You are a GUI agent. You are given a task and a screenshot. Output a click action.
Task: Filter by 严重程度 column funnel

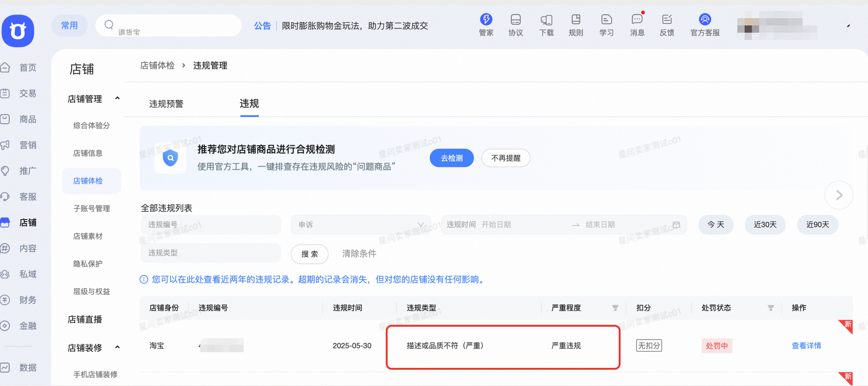(x=615, y=308)
